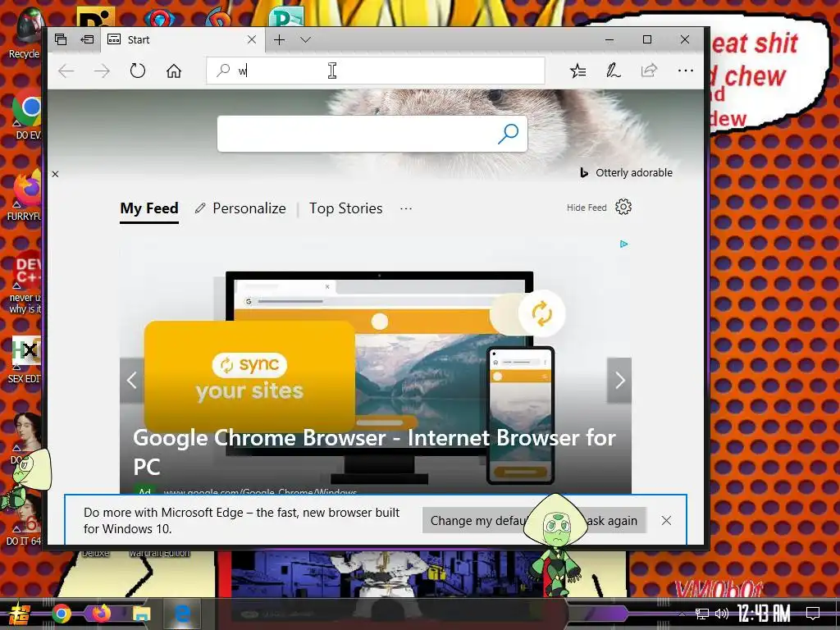
Task: Open Edge Settings and more menu
Action: point(685,71)
